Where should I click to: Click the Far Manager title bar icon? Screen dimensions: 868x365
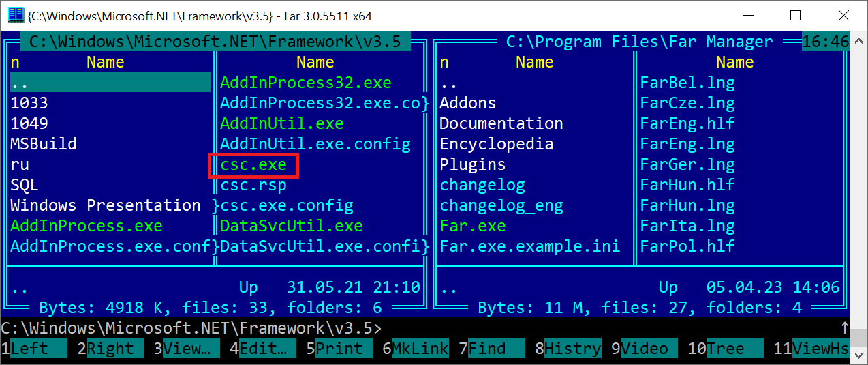tap(16, 14)
